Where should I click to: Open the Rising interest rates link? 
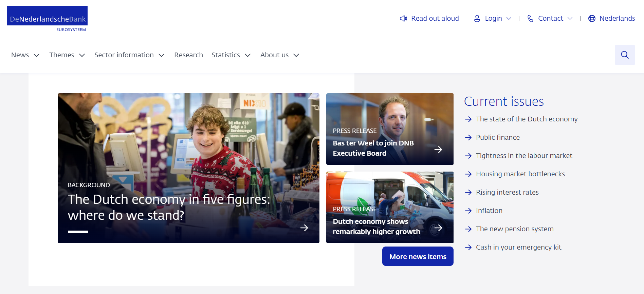(507, 192)
